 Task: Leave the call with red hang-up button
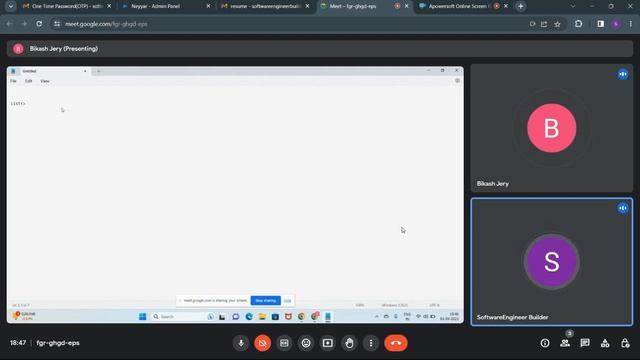(396, 343)
